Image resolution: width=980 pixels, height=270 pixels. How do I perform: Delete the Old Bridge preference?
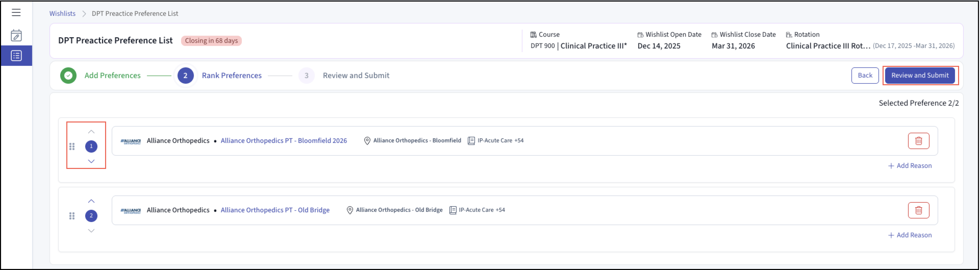(918, 210)
